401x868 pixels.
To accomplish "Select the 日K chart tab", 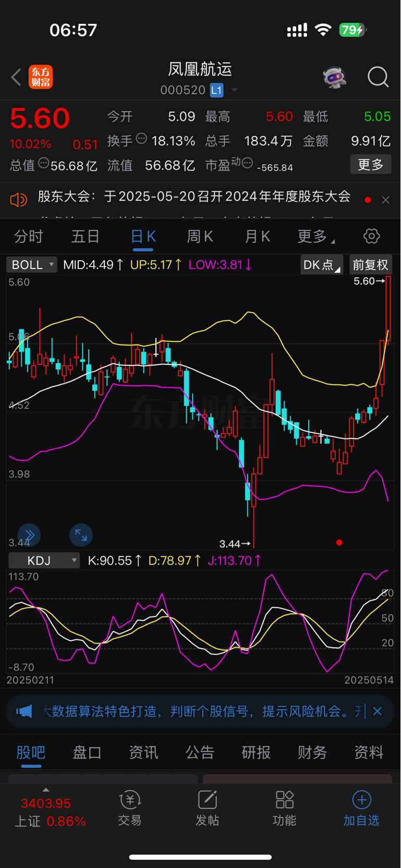I will coord(143,237).
